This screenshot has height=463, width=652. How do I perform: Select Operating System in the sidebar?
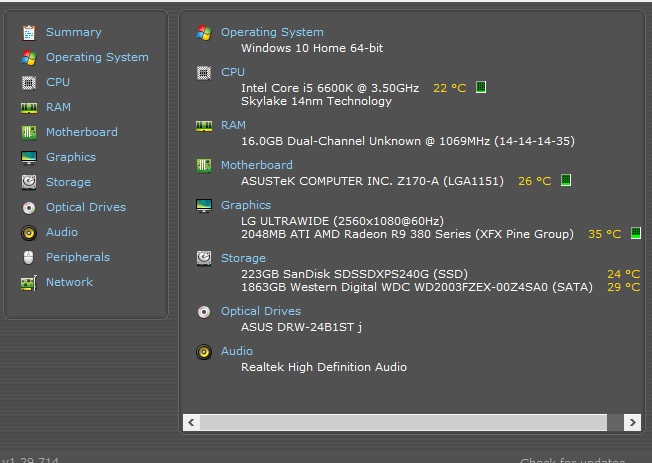click(x=97, y=57)
